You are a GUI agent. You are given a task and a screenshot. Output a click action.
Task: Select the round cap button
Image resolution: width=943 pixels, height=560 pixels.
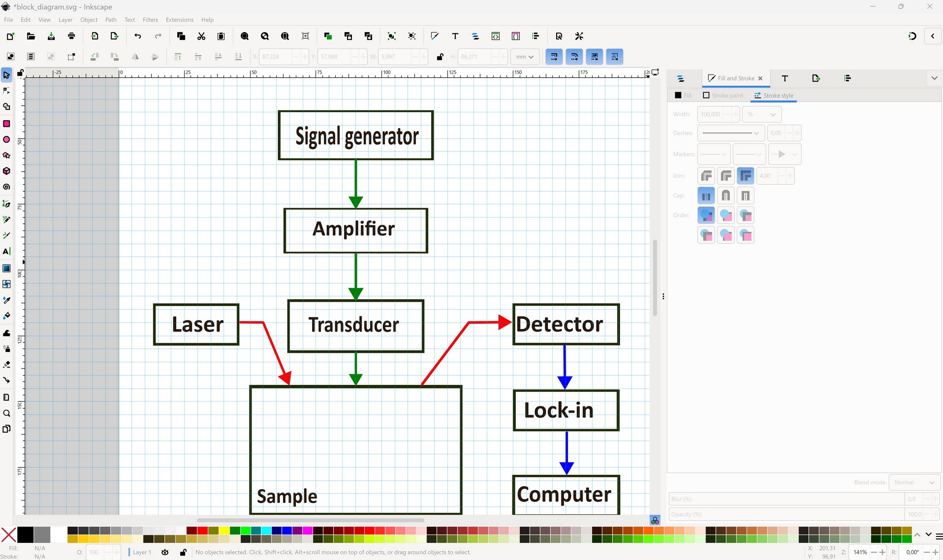point(726,196)
